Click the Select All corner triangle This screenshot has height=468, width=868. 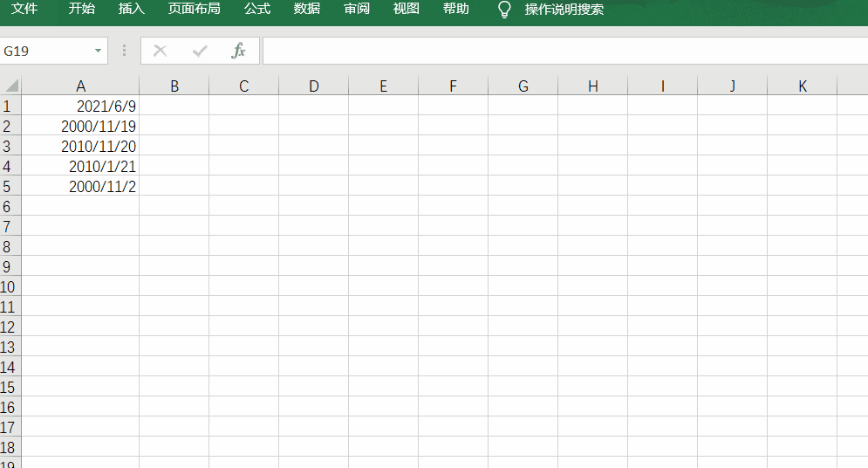click(x=11, y=86)
